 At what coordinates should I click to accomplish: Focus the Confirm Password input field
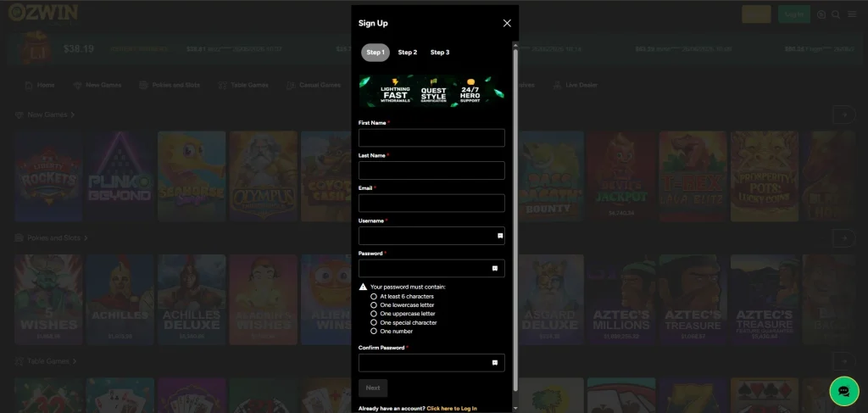(431, 363)
